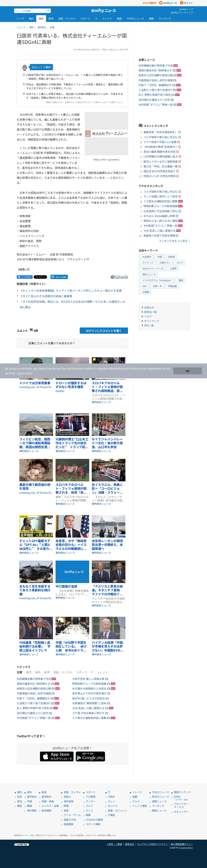Click up-arrow icon beside マイナ偽造で中国人2人逮捕
The image size is (207, 868).
tap(178, 142)
